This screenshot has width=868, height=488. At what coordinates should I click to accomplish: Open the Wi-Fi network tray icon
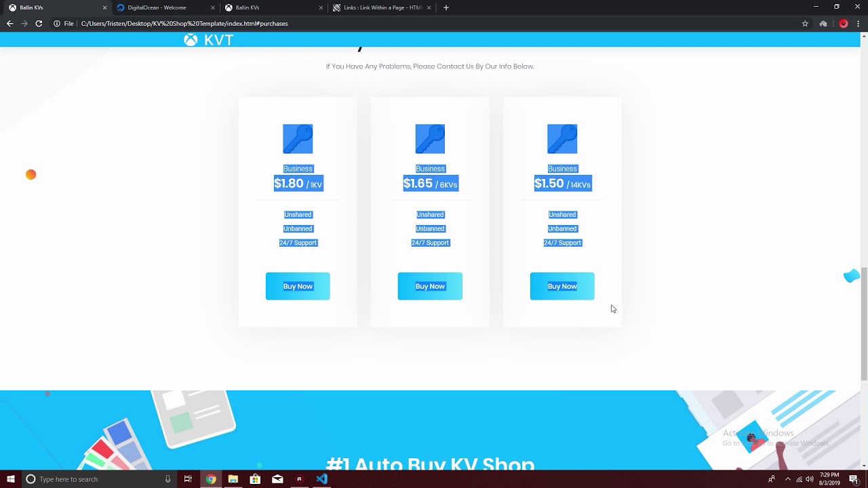click(x=800, y=479)
